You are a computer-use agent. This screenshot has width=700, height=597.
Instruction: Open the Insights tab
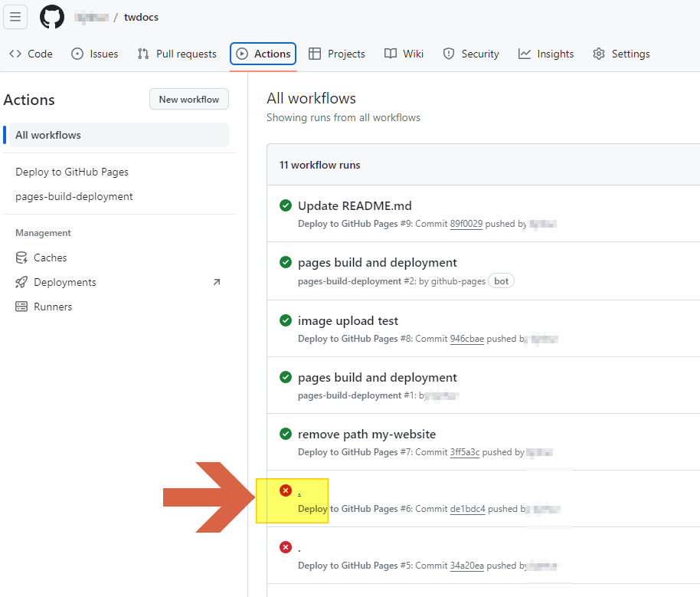point(546,54)
